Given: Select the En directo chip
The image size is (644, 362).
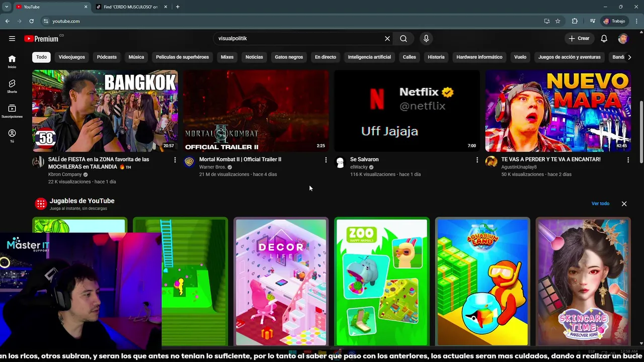Looking at the screenshot, I should (x=326, y=57).
